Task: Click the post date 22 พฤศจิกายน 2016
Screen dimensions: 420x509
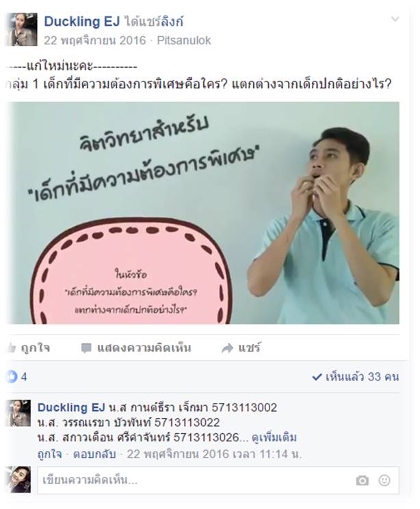Action: coord(95,40)
